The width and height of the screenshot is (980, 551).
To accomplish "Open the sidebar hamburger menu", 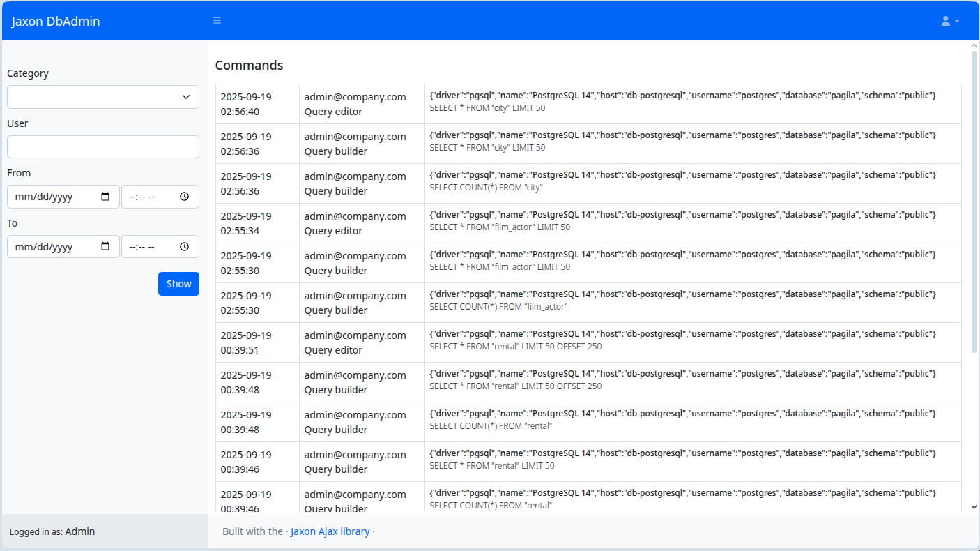I will click(217, 20).
